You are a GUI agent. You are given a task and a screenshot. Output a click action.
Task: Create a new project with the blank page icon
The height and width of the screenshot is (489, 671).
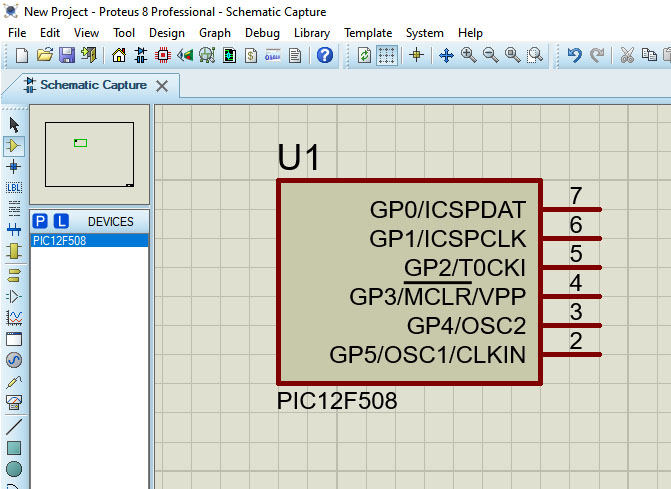pyautogui.click(x=22, y=55)
